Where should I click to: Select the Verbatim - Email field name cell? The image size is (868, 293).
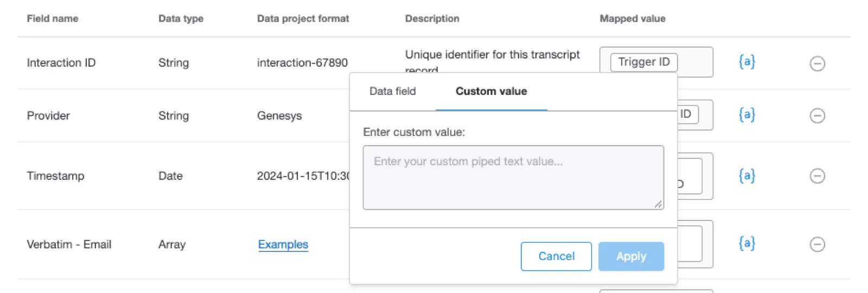[x=69, y=244]
